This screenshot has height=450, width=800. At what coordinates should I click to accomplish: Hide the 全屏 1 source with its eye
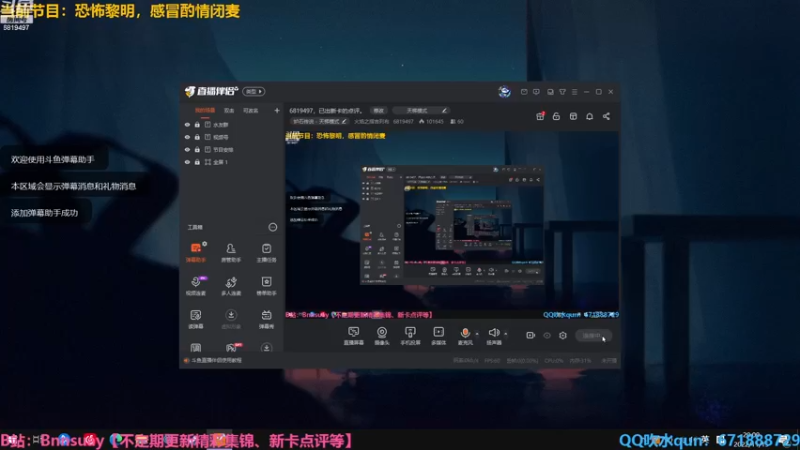187,162
